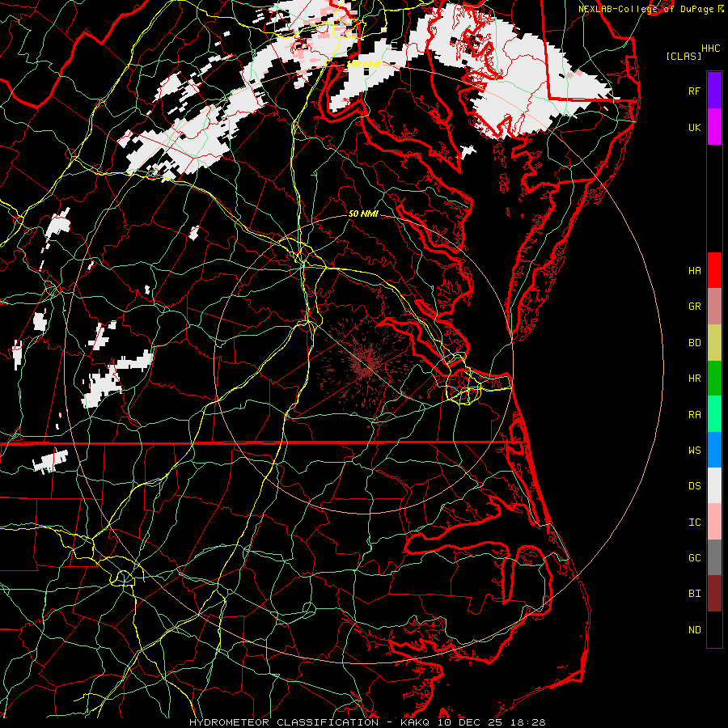
Task: Click the DS white legend swatch
Action: [714, 485]
